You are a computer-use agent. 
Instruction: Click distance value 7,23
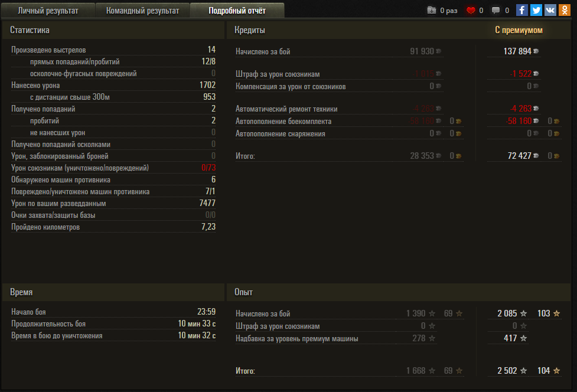click(x=208, y=227)
